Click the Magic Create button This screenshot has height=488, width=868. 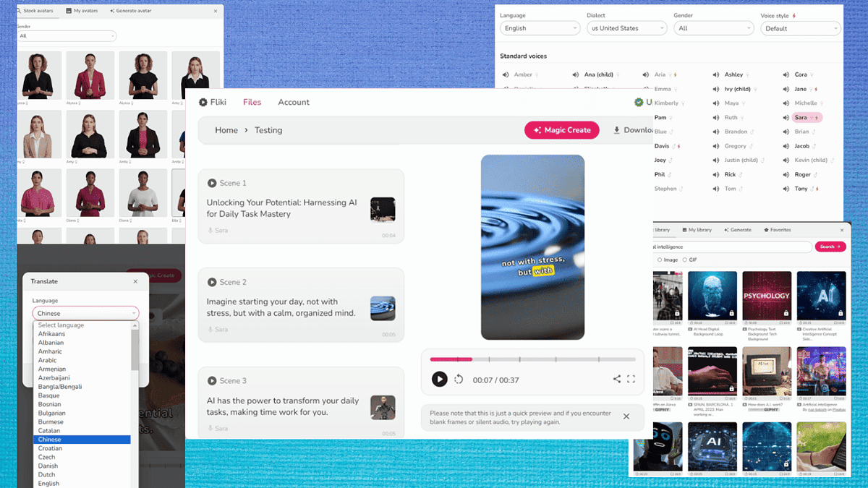click(562, 130)
